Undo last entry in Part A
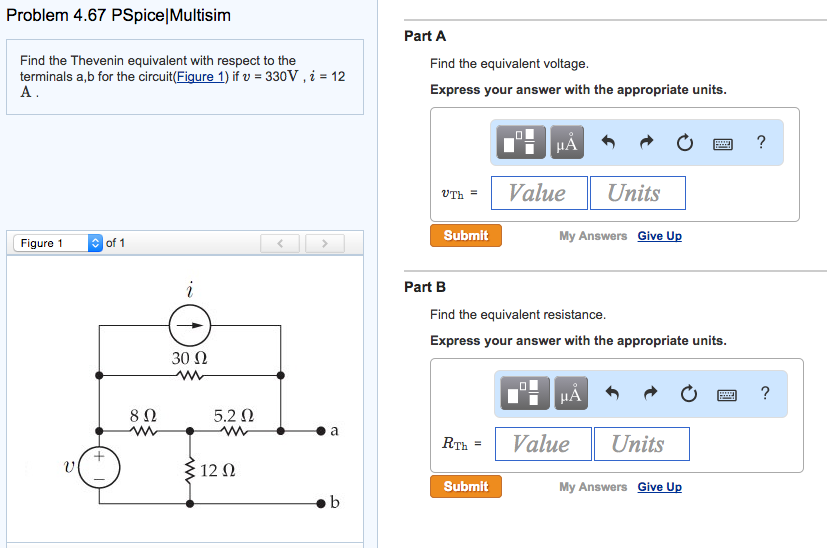 [608, 142]
